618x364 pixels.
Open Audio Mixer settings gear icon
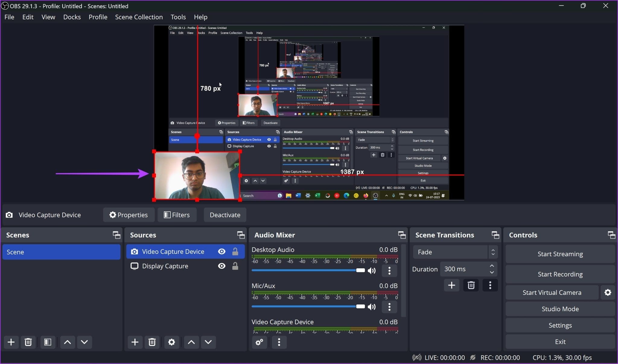coord(260,342)
